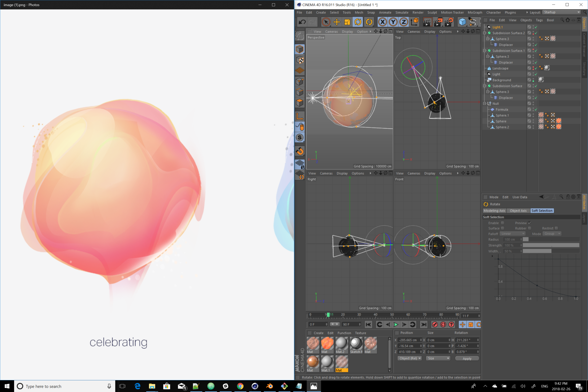Open the Layout Startup dropdown
588x392 pixels.
(561, 12)
